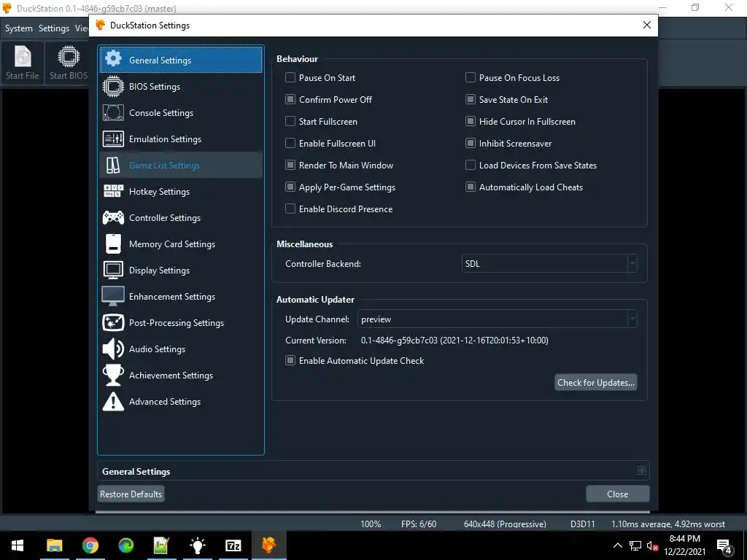This screenshot has height=560, width=747.
Task: Click the D3D11 renderer status text
Action: click(x=582, y=524)
